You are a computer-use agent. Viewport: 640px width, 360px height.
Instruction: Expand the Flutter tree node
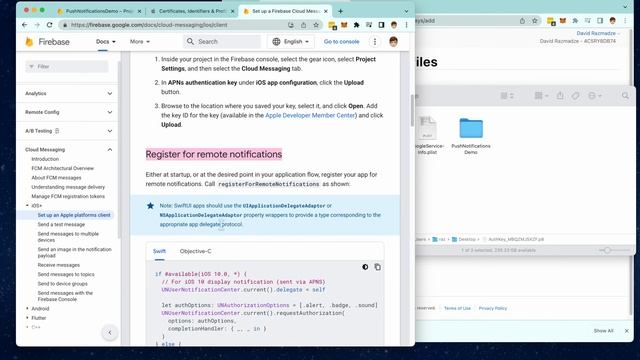coord(27,318)
